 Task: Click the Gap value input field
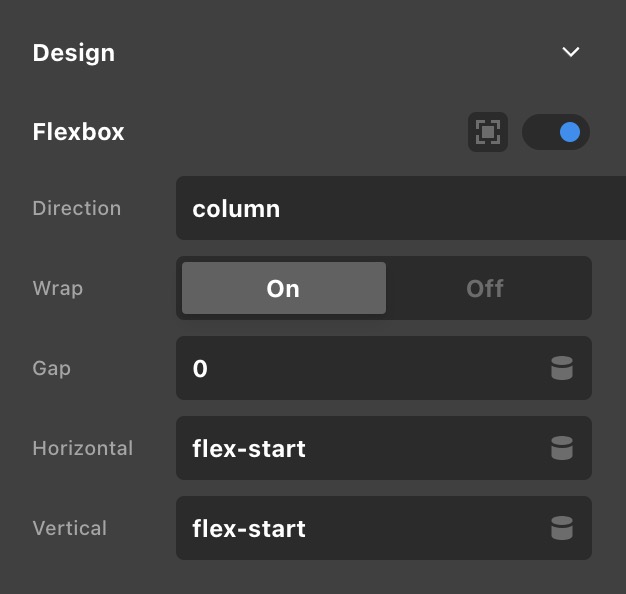tap(384, 368)
